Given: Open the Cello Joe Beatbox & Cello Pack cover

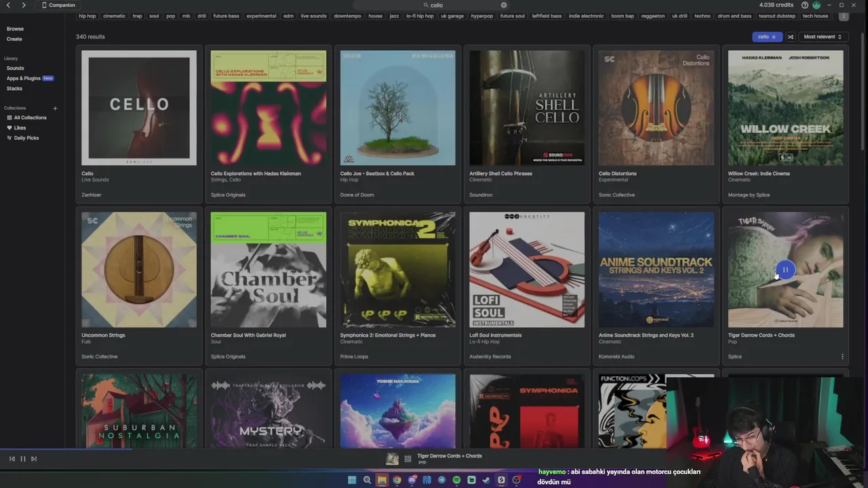Looking at the screenshot, I should pyautogui.click(x=398, y=108).
